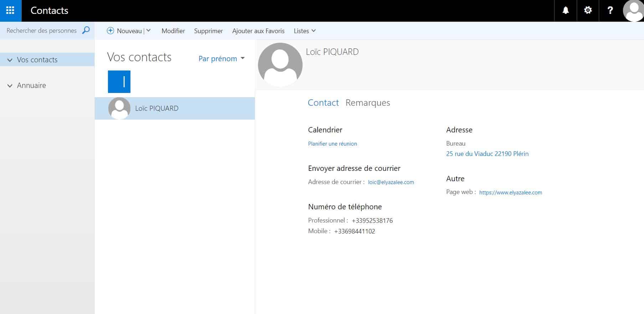Screen dimensions: 644x314
Task: Switch to the Remarques tab
Action: click(x=367, y=103)
